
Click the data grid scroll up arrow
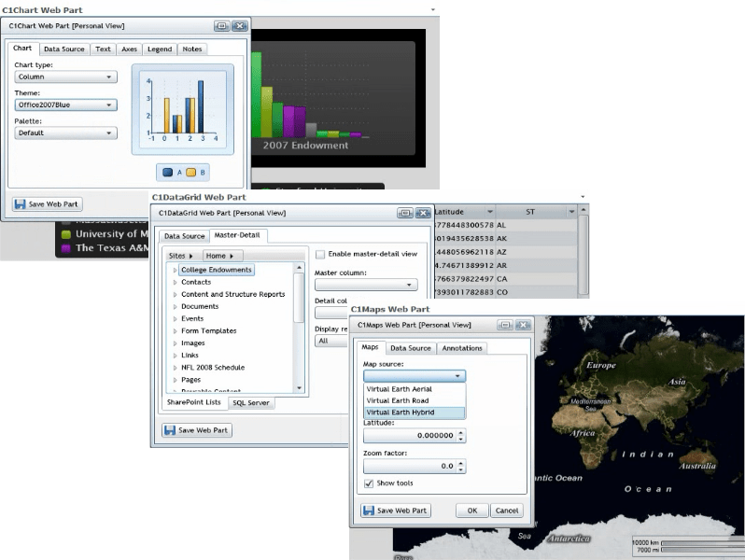pyautogui.click(x=583, y=210)
